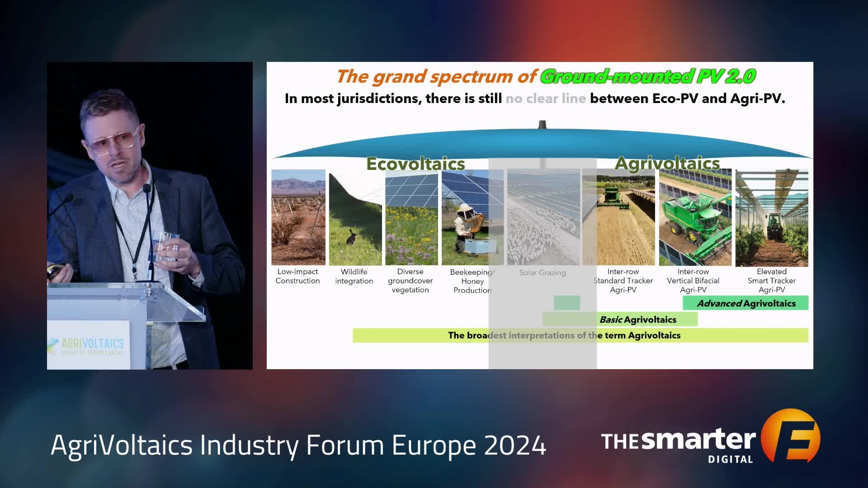Viewport: 868px width, 488px height.
Task: Click the 'Solar Grazing' caption
Action: [542, 272]
